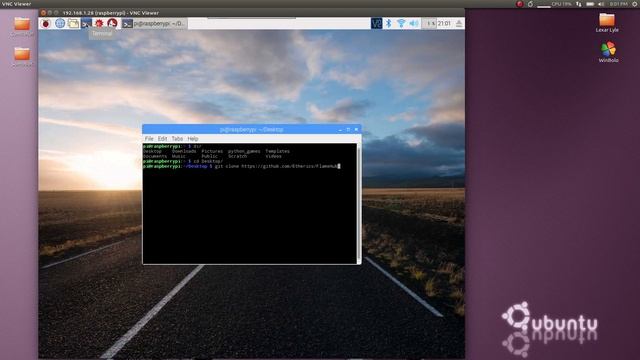
Task: Select the pi@raspberrypi taskbar window button
Action: (x=155, y=24)
